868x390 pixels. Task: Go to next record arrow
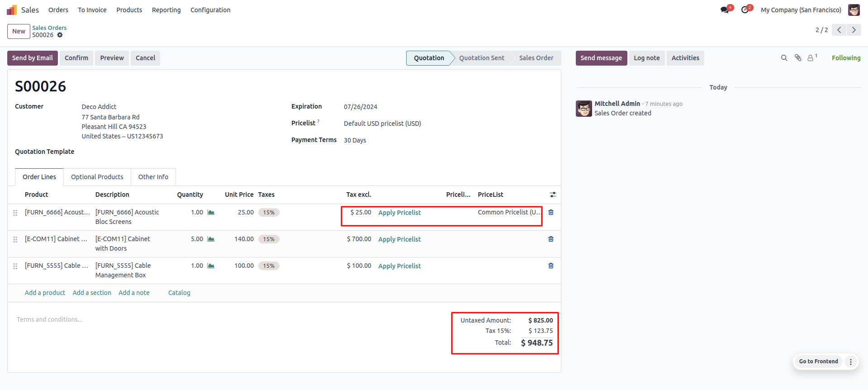[x=854, y=30]
